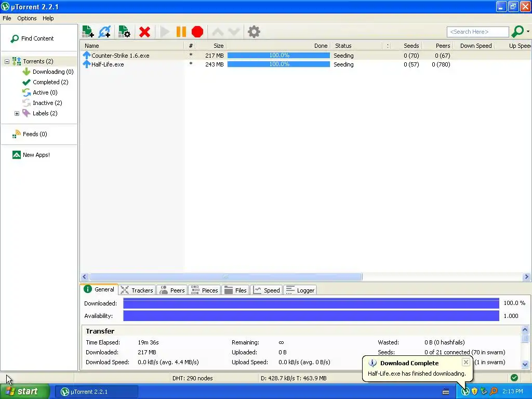The height and width of the screenshot is (399, 532).
Task: Click the Start torrent play icon
Action: (165, 32)
